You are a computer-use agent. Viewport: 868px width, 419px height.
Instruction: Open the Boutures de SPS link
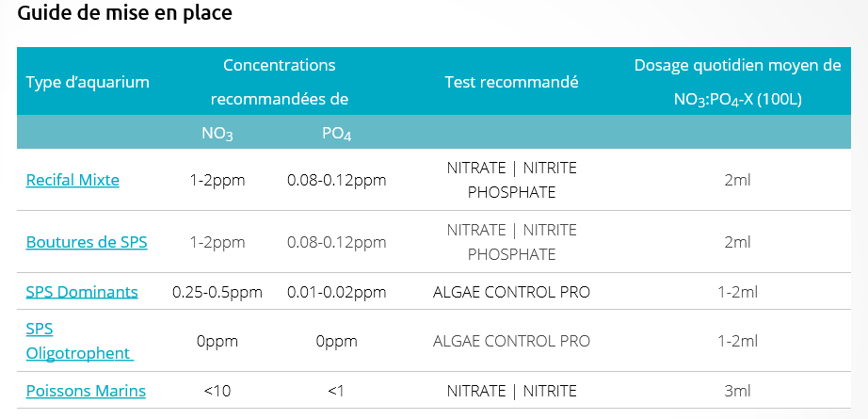[x=87, y=242]
